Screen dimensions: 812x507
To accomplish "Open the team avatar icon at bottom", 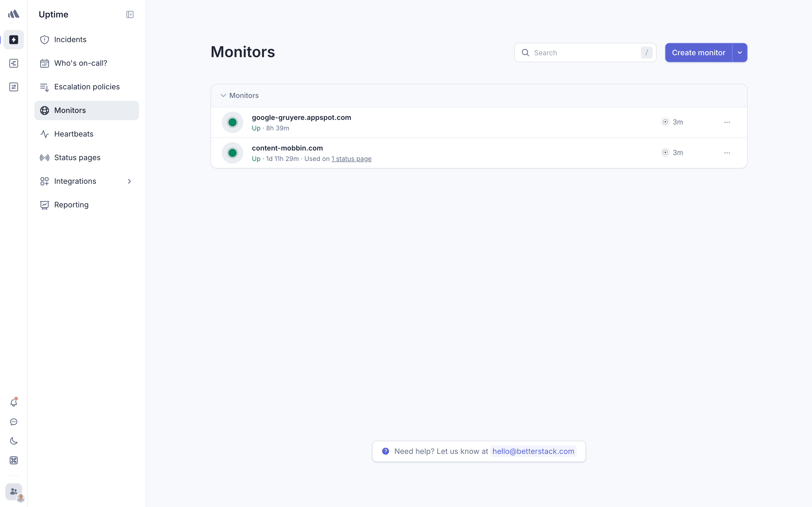I will click(x=14, y=491).
